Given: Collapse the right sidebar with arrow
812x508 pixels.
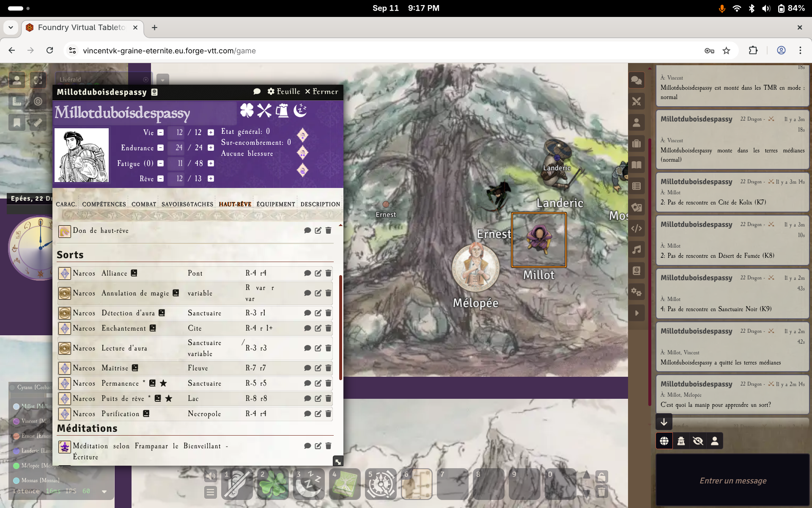Looking at the screenshot, I should click(636, 313).
